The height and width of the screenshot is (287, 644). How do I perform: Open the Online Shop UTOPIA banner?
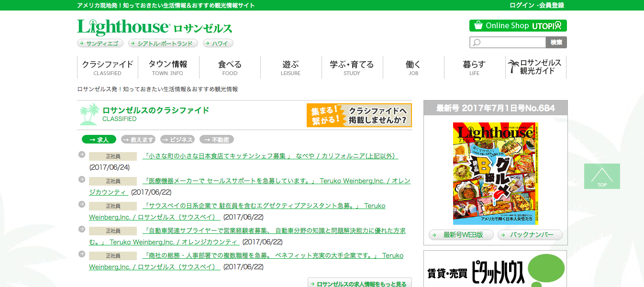click(x=518, y=25)
